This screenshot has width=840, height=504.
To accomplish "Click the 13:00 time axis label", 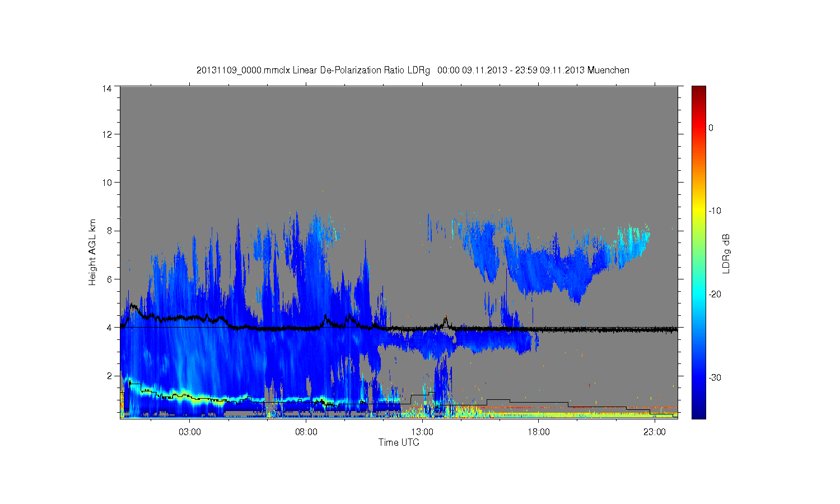I will pyautogui.click(x=422, y=432).
